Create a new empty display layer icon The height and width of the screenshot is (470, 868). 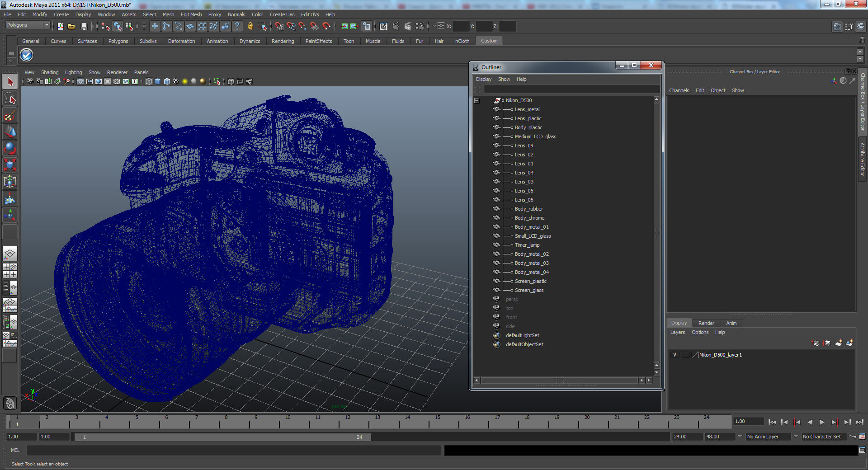coord(839,343)
